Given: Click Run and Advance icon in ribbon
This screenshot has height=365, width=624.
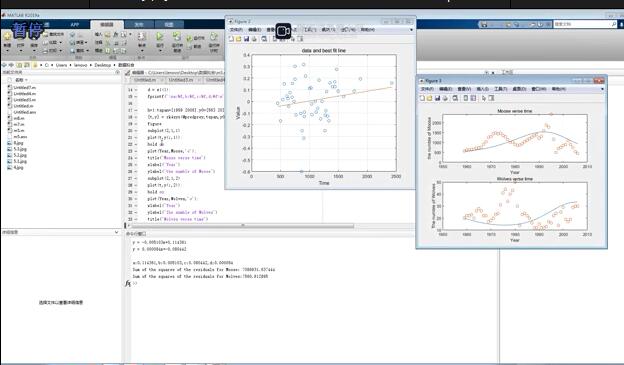Looking at the screenshot, I should tap(177, 37).
